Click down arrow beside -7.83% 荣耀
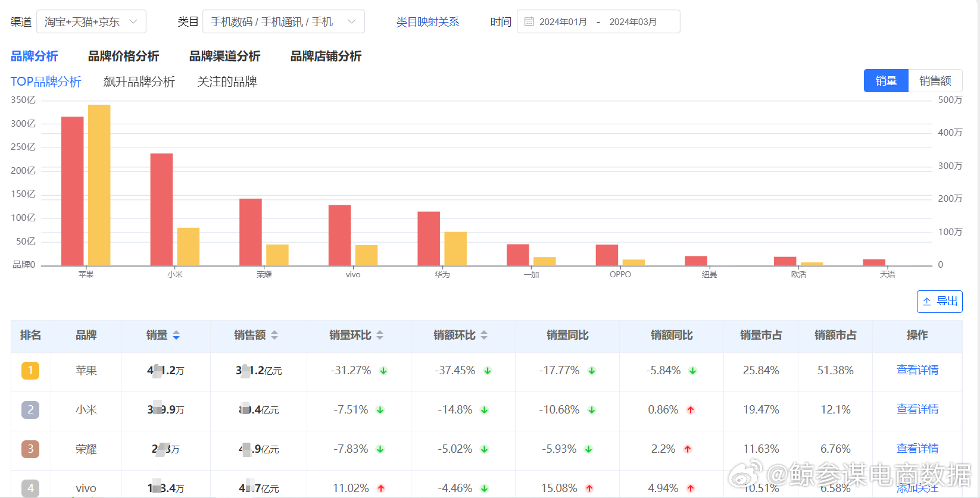980x498 pixels. coord(380,449)
